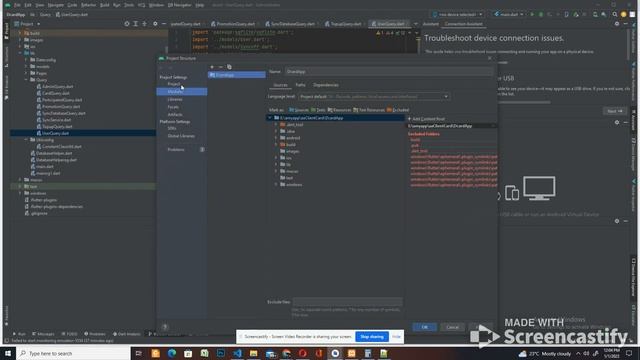The image size is (640, 360).
Task: Open the Connection Assistant tab
Action: pyautogui.click(x=464, y=24)
